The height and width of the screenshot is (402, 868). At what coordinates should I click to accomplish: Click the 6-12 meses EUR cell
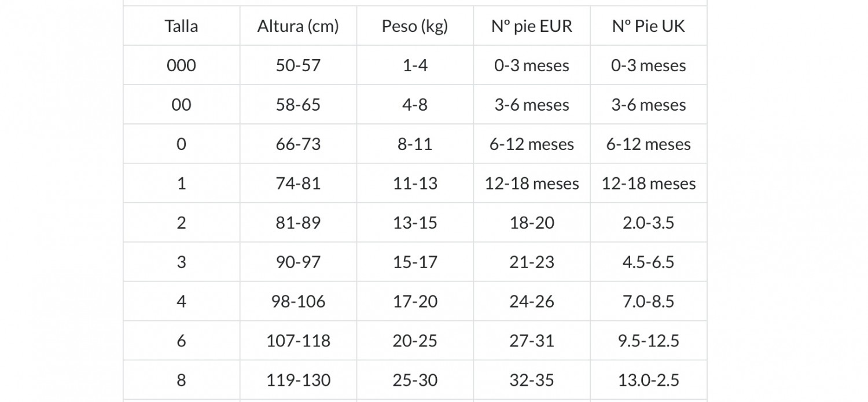[x=532, y=144]
